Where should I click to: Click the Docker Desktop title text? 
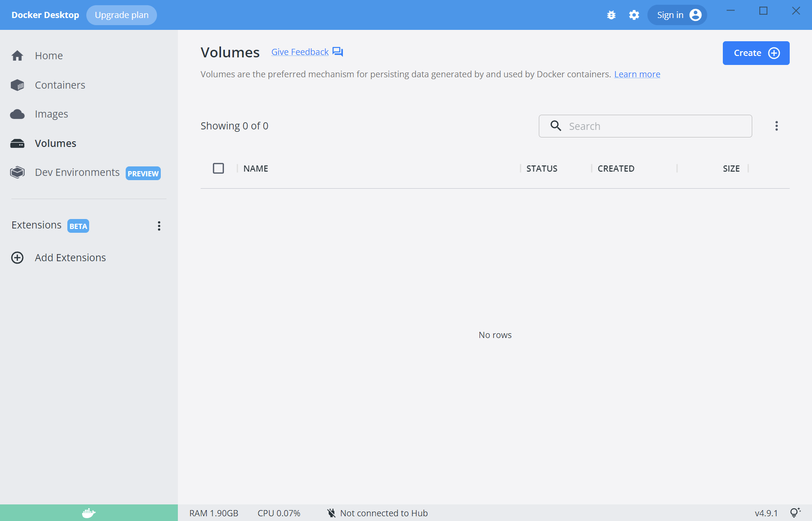point(46,15)
